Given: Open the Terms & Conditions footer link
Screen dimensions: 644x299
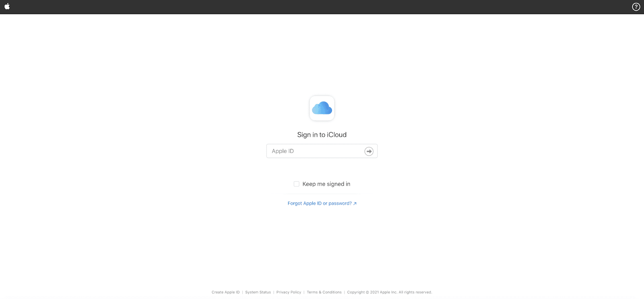Looking at the screenshot, I should tap(324, 292).
